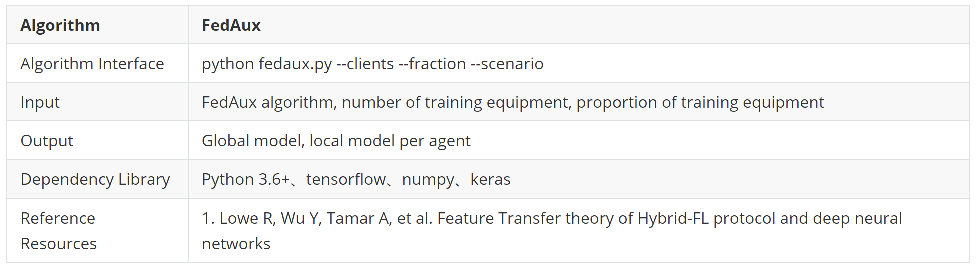980x278 pixels.
Task: Select the Dependency Library label
Action: [95, 179]
